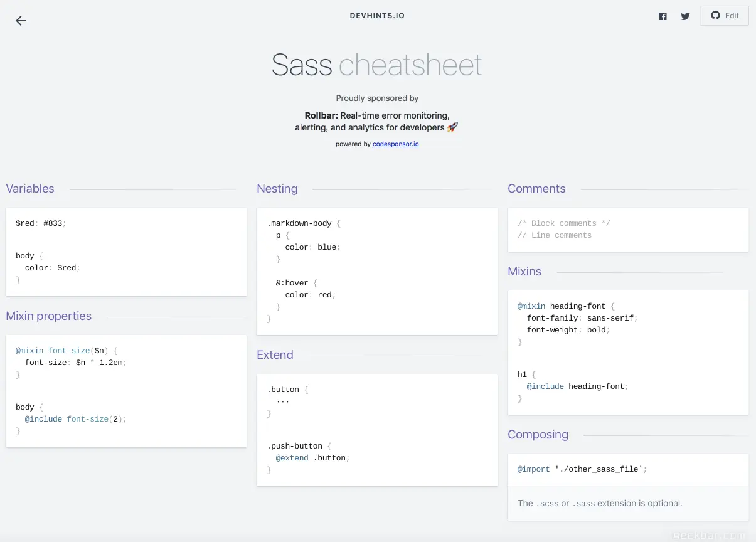The height and width of the screenshot is (542, 756).
Task: Share page via Facebook icon
Action: point(663,16)
